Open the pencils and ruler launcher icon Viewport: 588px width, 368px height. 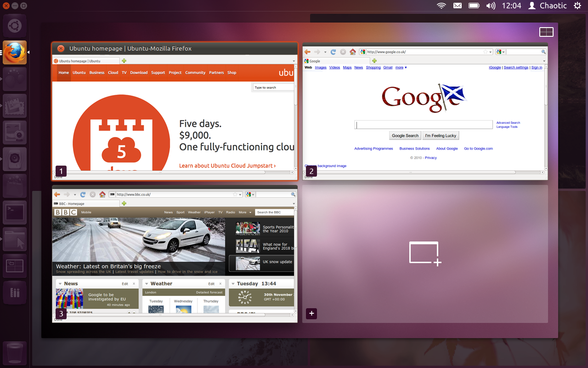coord(15,293)
